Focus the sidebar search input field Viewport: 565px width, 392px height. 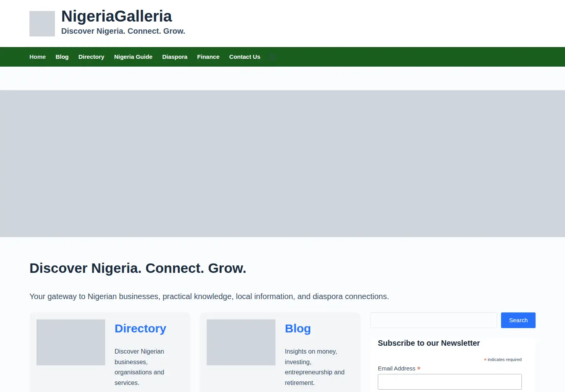coord(434,320)
